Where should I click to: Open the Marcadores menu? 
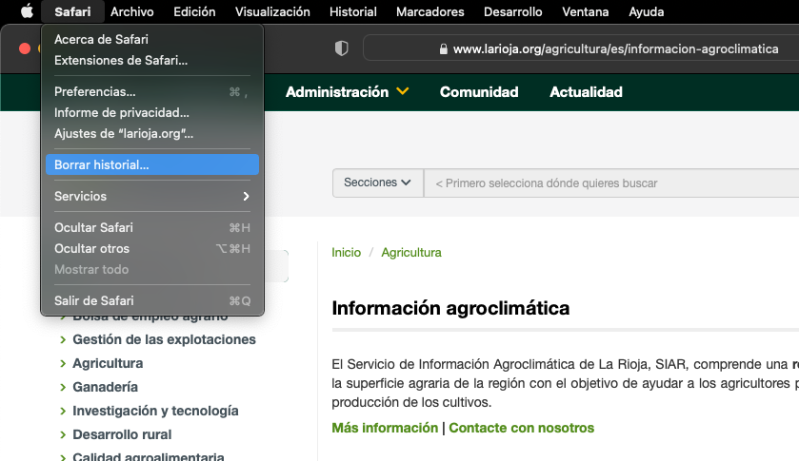430,12
